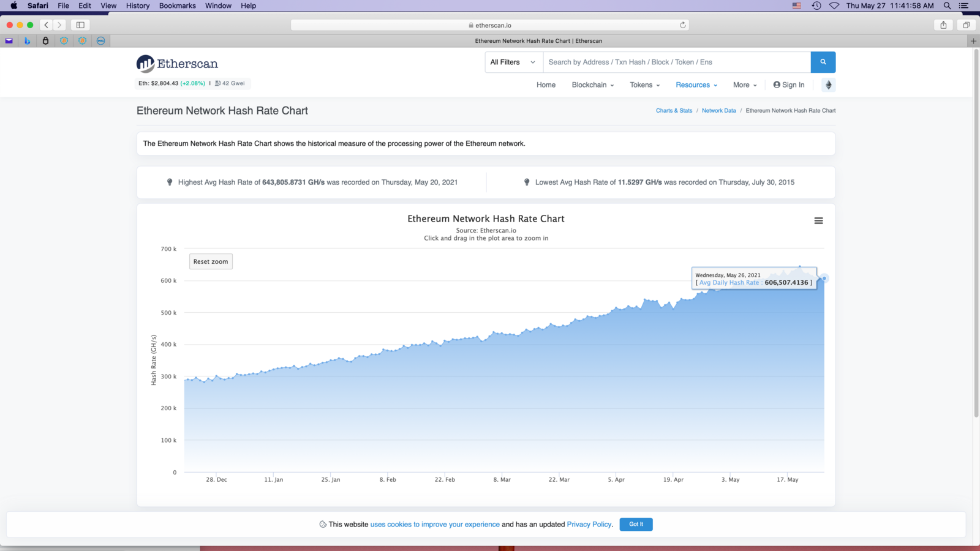Screen dimensions: 980x551
Task: Click the Etherscan logo
Action: pyautogui.click(x=177, y=64)
